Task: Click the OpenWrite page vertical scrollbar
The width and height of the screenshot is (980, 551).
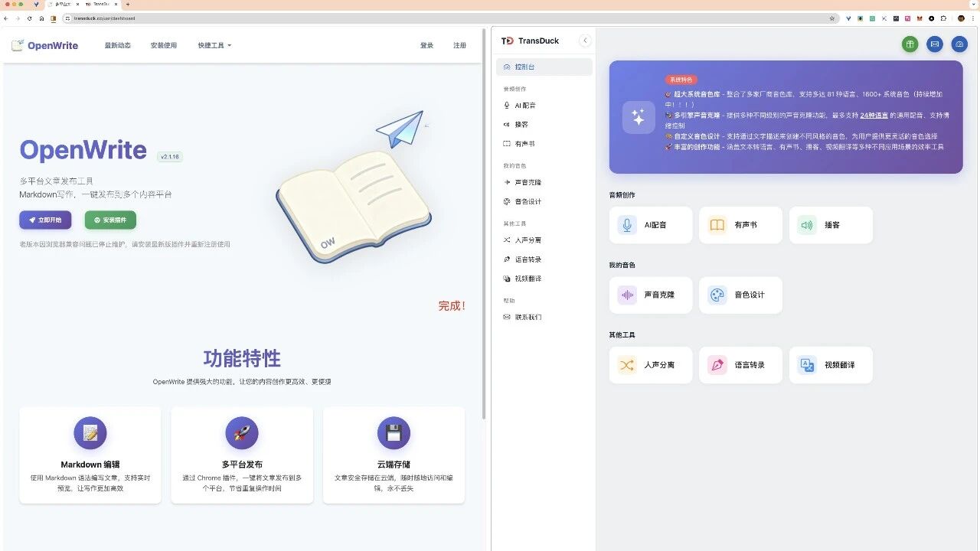Action: (x=483, y=223)
